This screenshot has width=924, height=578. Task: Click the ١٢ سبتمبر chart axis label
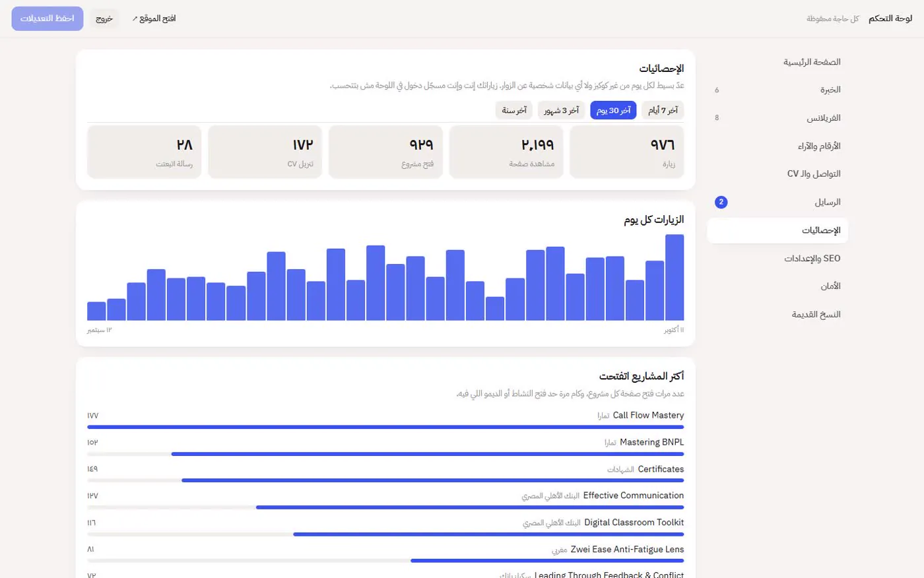(x=100, y=330)
